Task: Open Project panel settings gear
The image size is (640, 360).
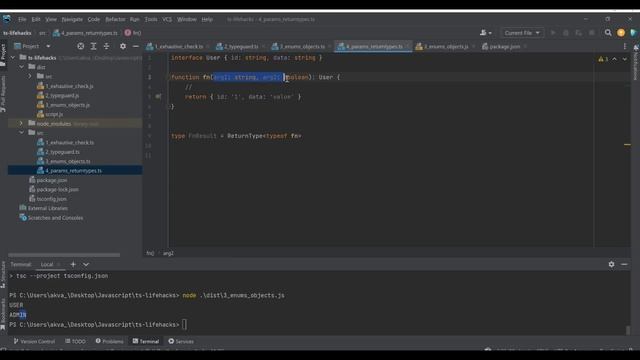Action: [x=123, y=47]
